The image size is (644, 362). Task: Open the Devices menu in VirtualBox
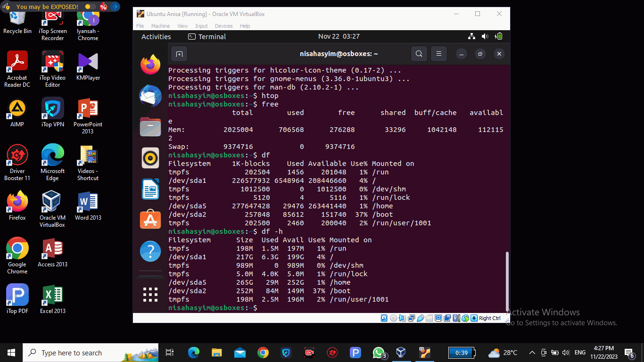click(x=224, y=26)
